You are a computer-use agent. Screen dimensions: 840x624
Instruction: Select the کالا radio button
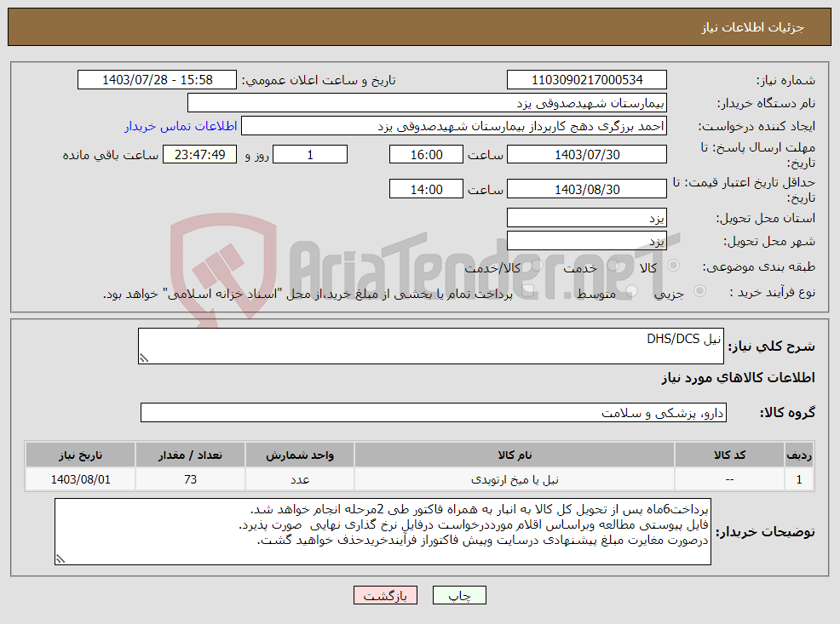point(673,266)
